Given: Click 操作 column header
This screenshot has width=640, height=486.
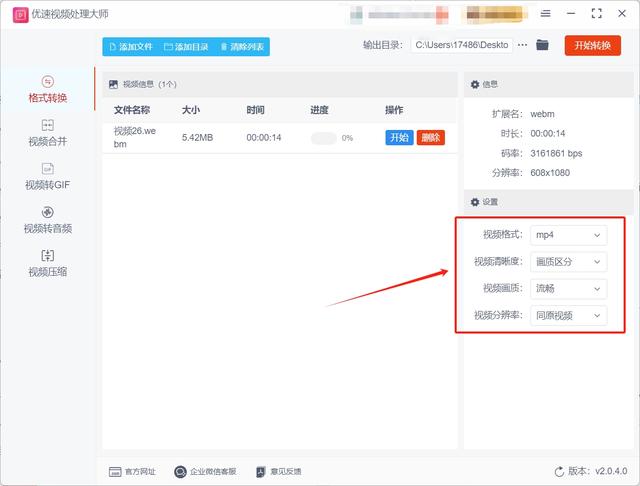Looking at the screenshot, I should click(x=394, y=110).
